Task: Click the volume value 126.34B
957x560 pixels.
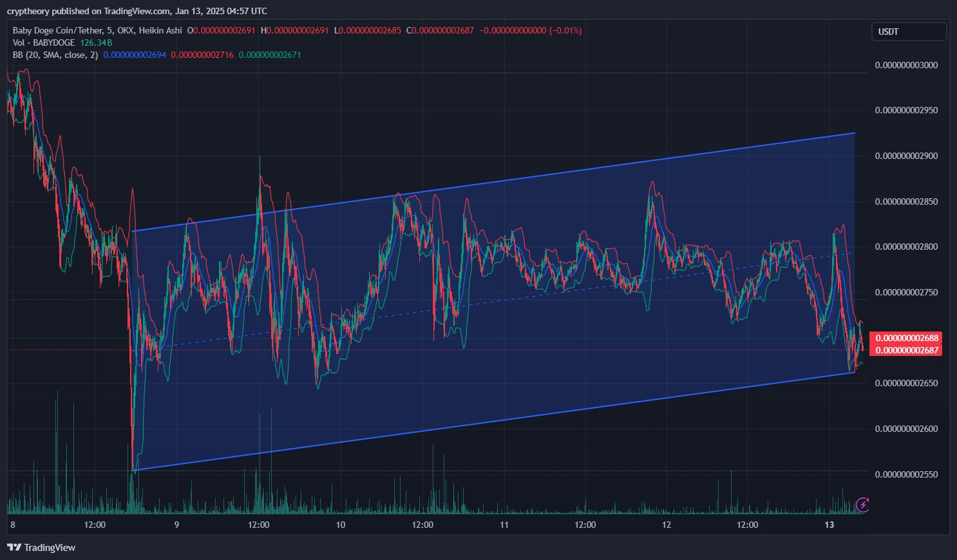Action: point(96,42)
